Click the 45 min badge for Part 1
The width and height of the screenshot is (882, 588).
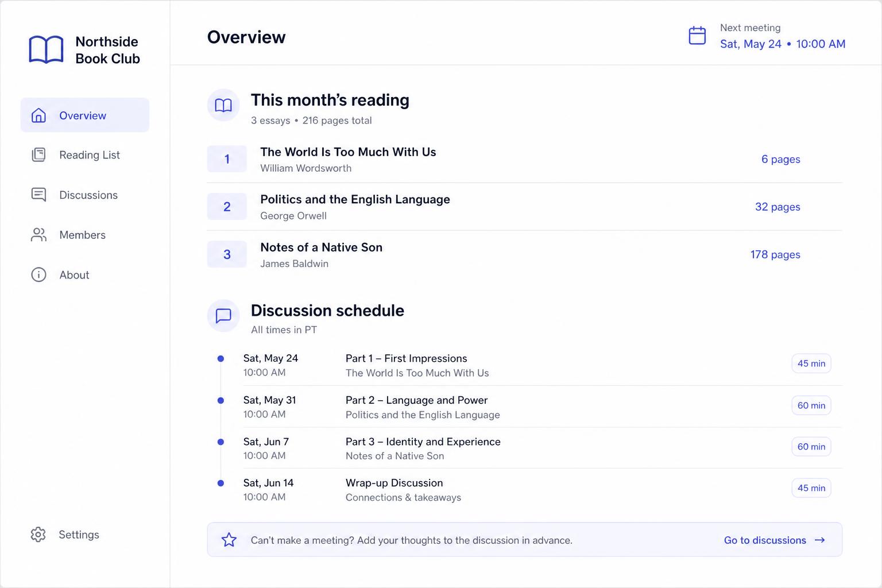pyautogui.click(x=811, y=363)
